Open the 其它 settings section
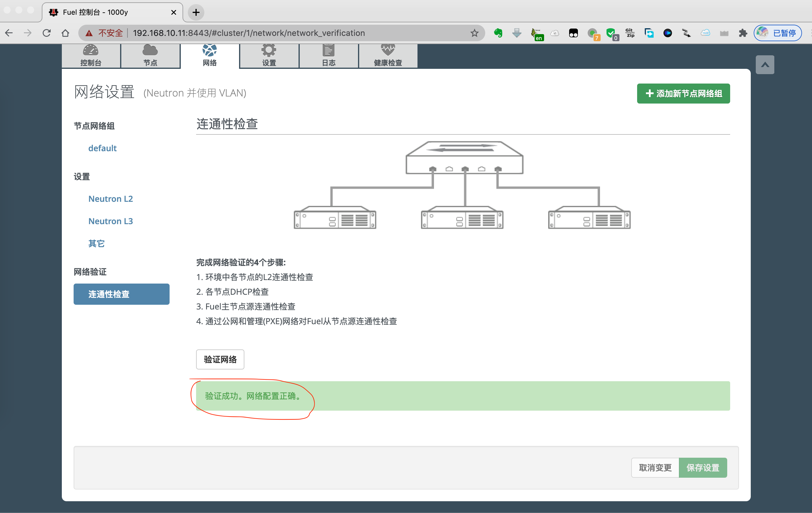This screenshot has height=513, width=812. pyautogui.click(x=97, y=244)
